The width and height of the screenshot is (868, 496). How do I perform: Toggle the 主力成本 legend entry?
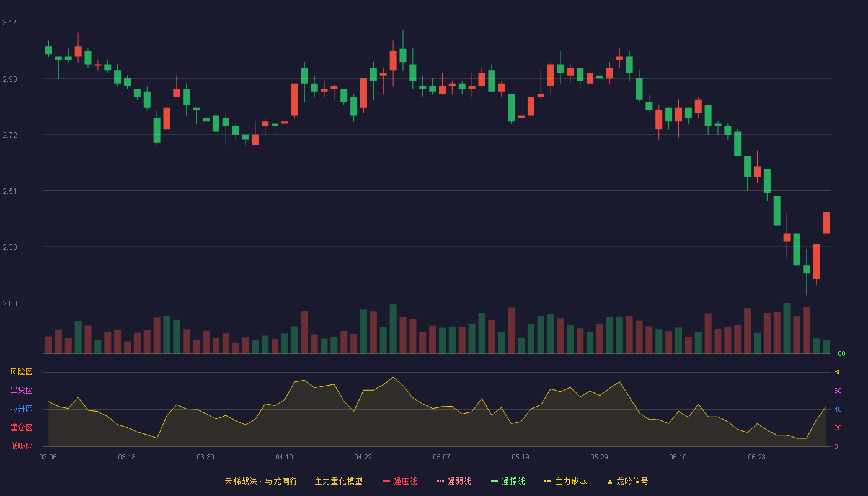[x=565, y=481]
